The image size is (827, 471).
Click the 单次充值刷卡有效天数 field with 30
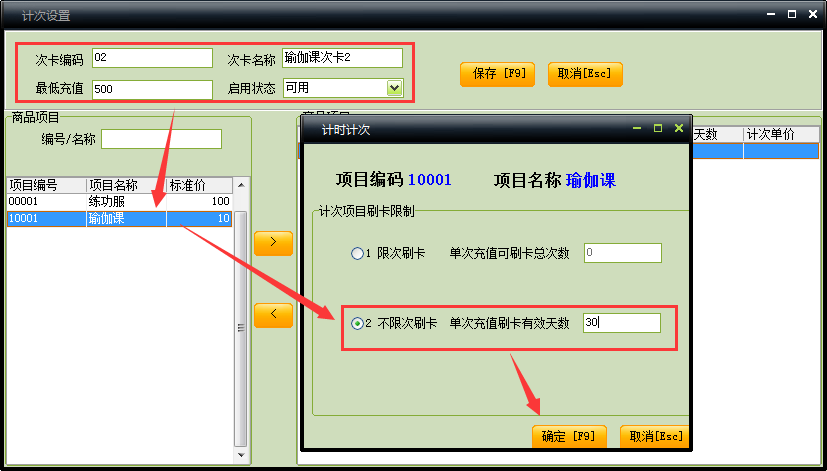tap(622, 323)
